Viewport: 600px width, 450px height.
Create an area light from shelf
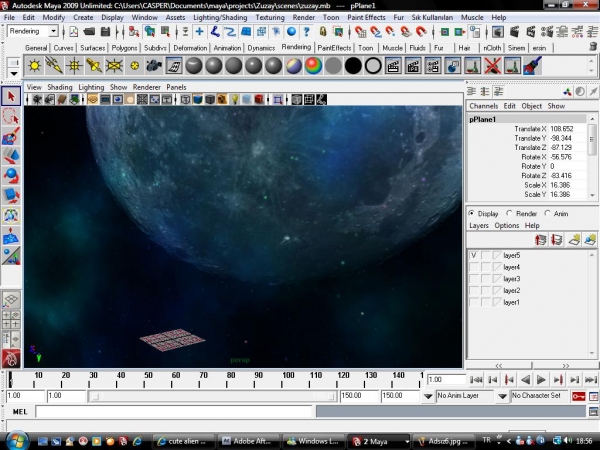pos(114,66)
